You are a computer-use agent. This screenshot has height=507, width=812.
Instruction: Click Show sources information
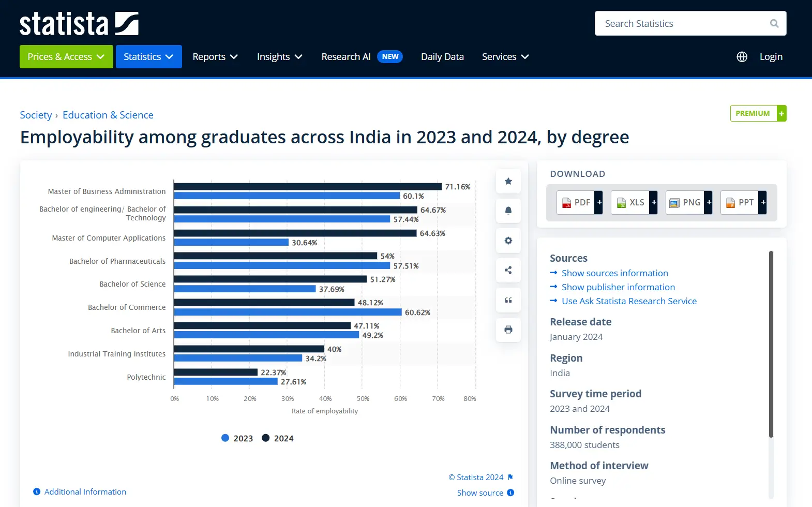tap(614, 273)
